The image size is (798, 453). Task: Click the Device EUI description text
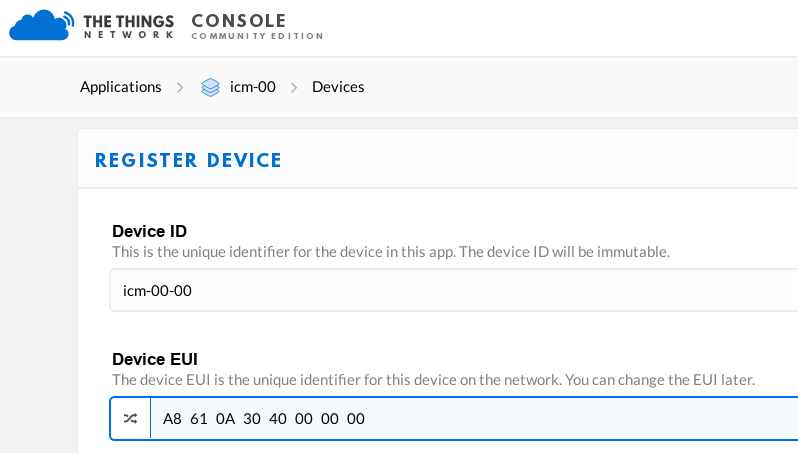(432, 380)
